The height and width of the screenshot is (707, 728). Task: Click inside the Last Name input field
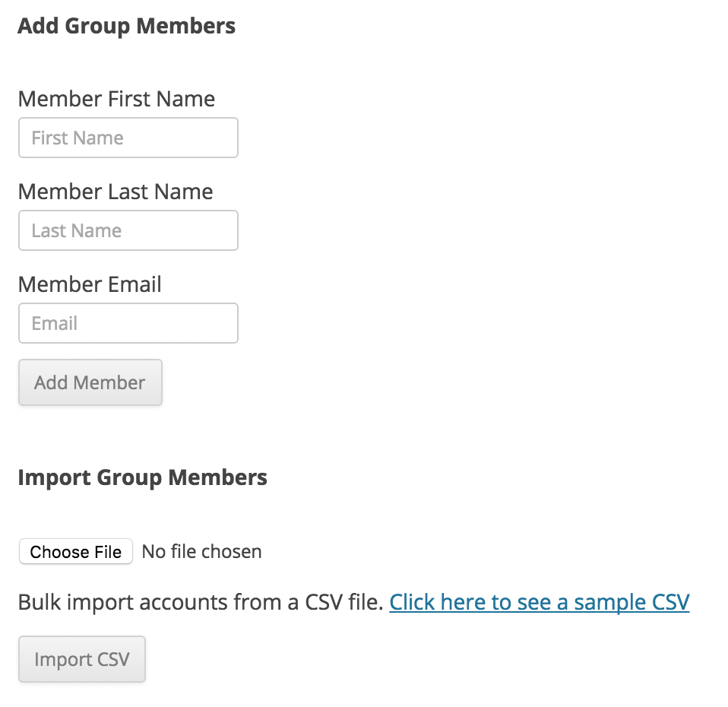click(x=128, y=230)
